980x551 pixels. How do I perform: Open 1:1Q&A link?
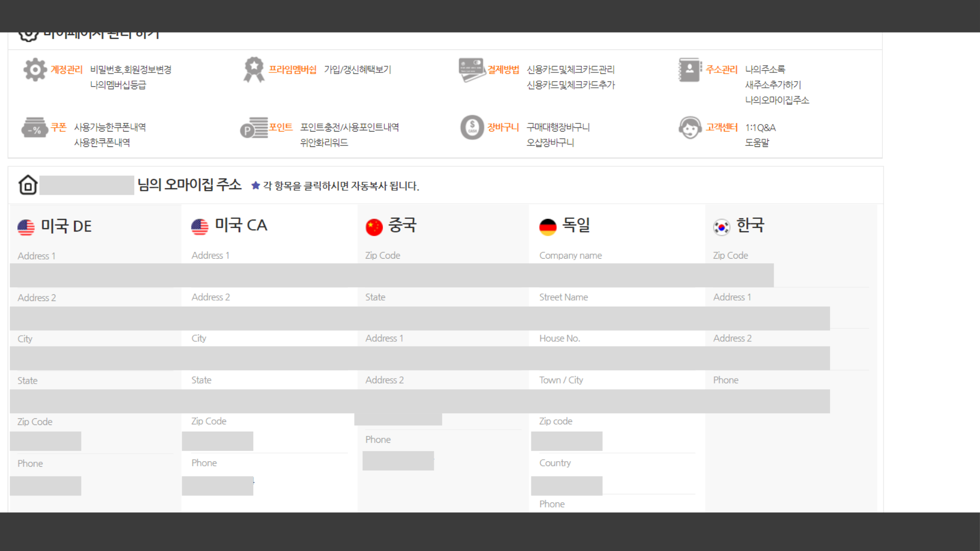(761, 128)
